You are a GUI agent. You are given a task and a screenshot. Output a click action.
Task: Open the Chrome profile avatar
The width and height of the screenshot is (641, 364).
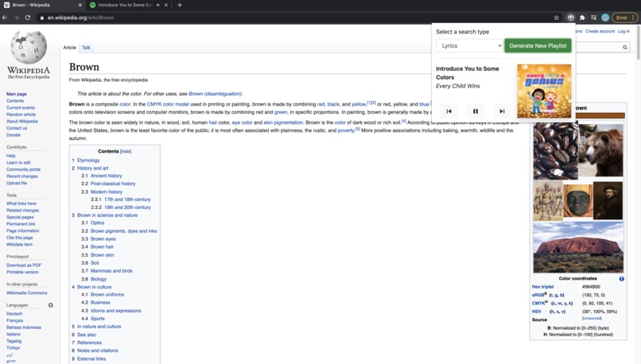(605, 17)
